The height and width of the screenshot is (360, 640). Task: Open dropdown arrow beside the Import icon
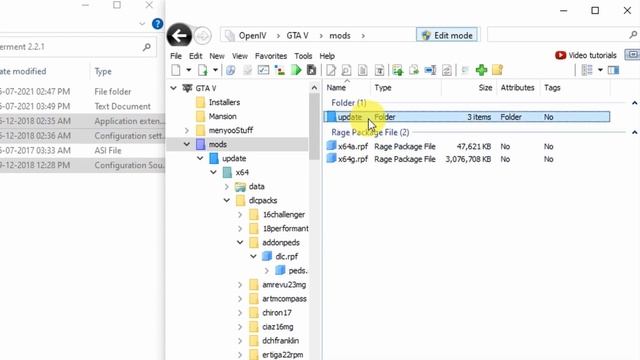pyautogui.click(x=215, y=70)
